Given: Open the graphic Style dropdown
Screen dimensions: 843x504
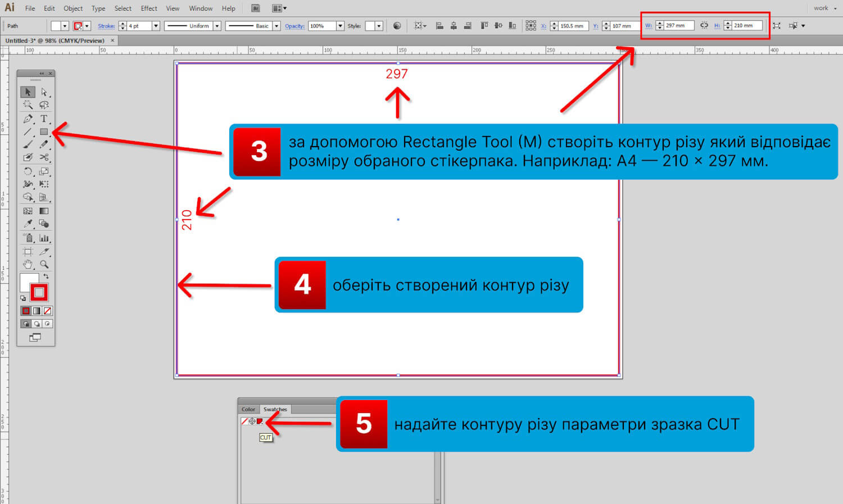Looking at the screenshot, I should (379, 26).
